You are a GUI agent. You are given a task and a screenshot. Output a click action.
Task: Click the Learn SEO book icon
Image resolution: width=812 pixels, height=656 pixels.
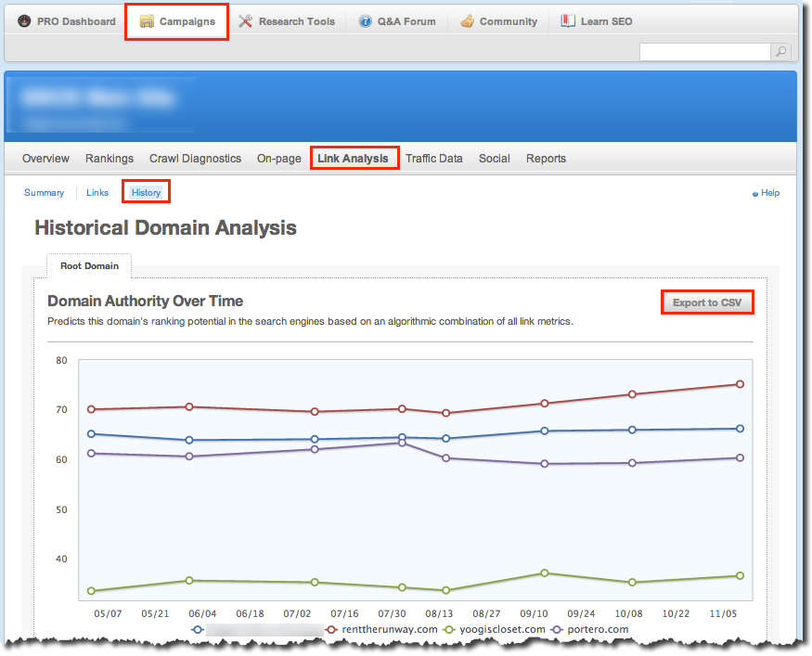[x=568, y=21]
